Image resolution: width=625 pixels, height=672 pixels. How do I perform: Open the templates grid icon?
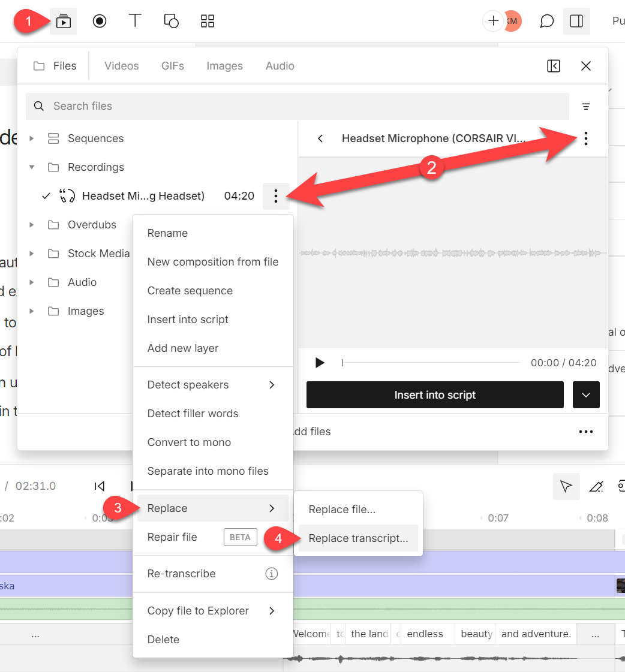(207, 20)
